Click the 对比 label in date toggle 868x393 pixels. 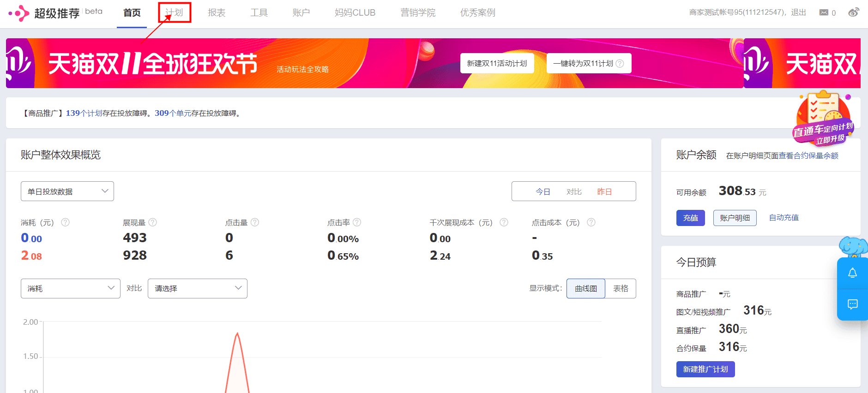(x=574, y=192)
